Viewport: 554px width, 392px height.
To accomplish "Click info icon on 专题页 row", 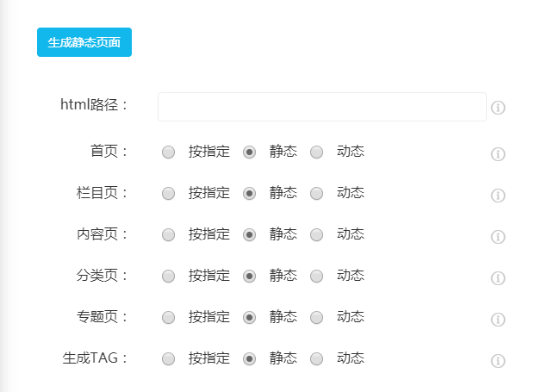I will (x=498, y=320).
